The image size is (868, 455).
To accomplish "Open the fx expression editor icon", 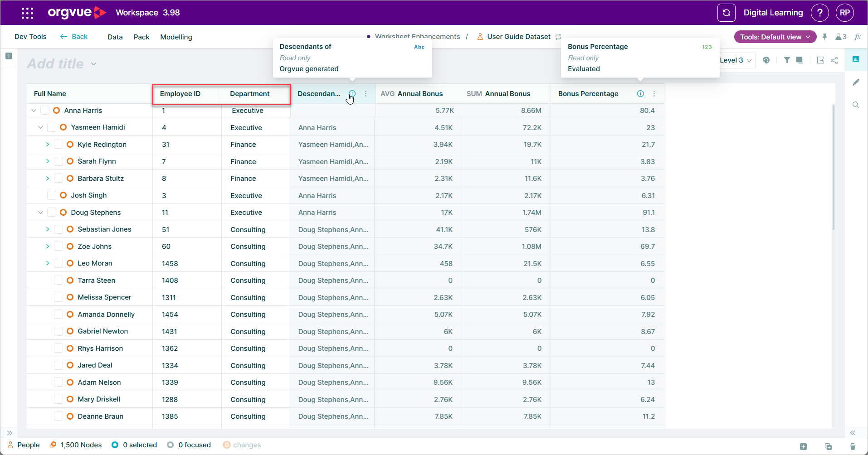I will pyautogui.click(x=857, y=37).
